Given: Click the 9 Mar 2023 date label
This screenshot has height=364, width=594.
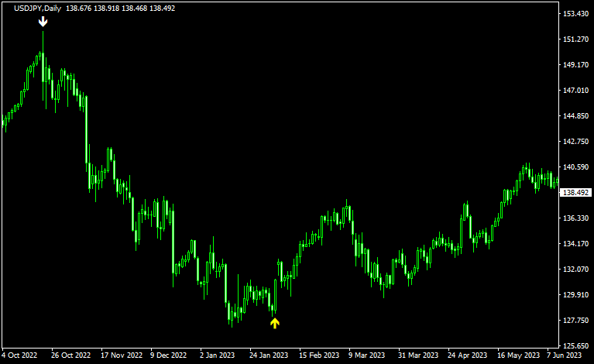Looking at the screenshot, I should (x=366, y=355).
